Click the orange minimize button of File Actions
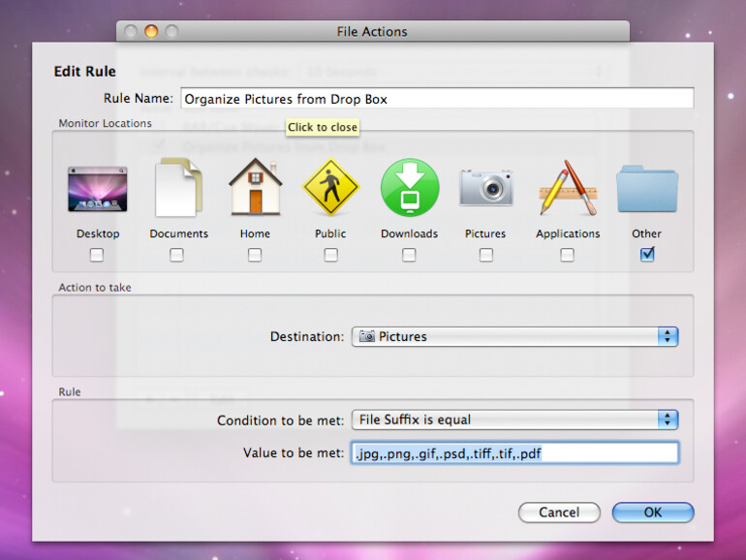The height and width of the screenshot is (560, 746). [151, 31]
